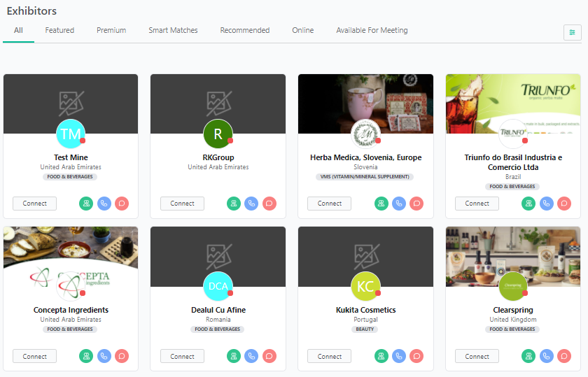Click Herba Medica's red chat icon

pyautogui.click(x=416, y=204)
